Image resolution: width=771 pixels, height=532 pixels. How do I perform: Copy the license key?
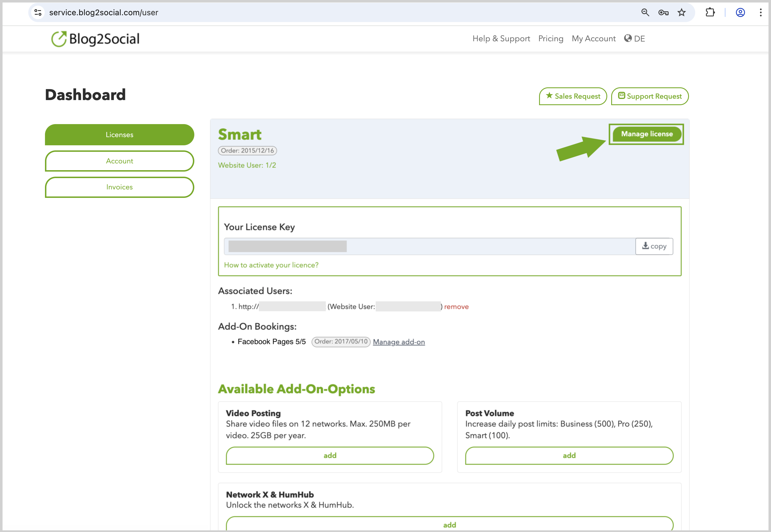pos(654,246)
